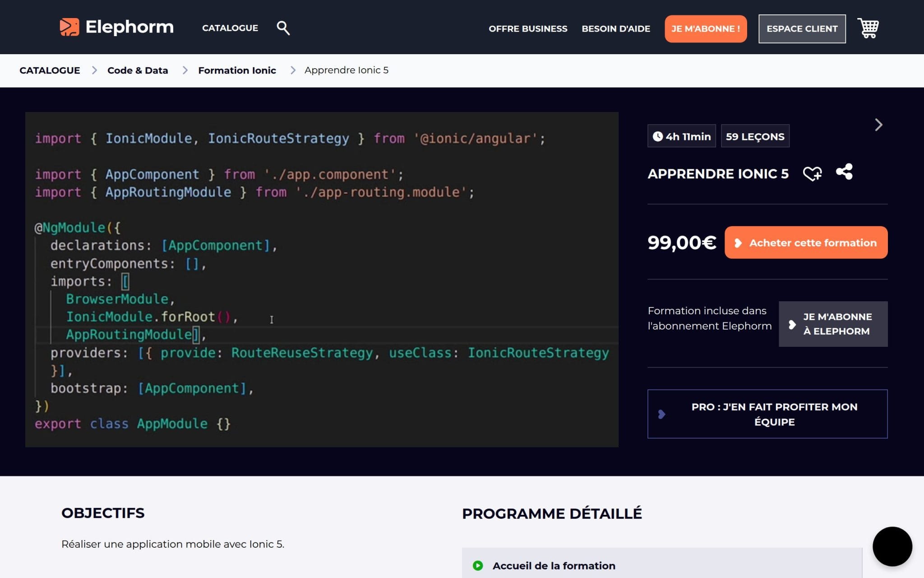This screenshot has width=924, height=578.
Task: Click the share icon
Action: pos(844,172)
